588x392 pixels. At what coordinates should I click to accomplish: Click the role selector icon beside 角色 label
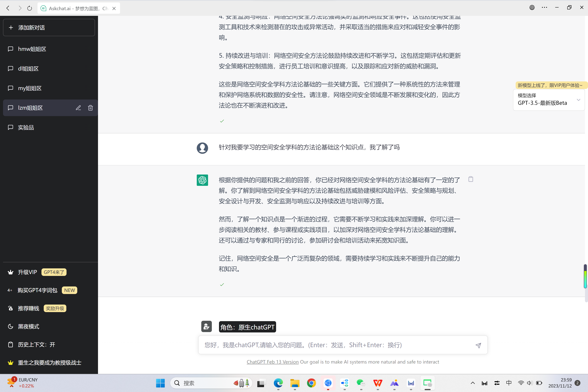[x=206, y=326]
